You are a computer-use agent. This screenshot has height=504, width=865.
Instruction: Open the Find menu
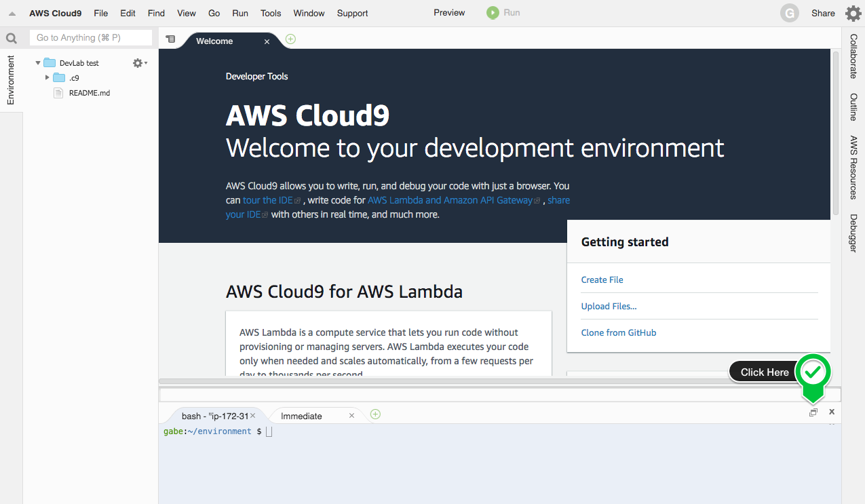click(x=156, y=13)
